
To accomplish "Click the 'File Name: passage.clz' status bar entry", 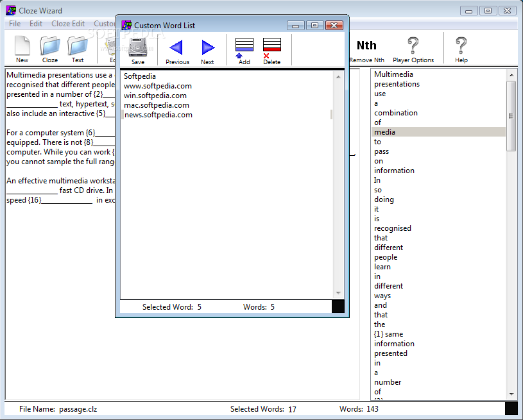I will [x=58, y=409].
